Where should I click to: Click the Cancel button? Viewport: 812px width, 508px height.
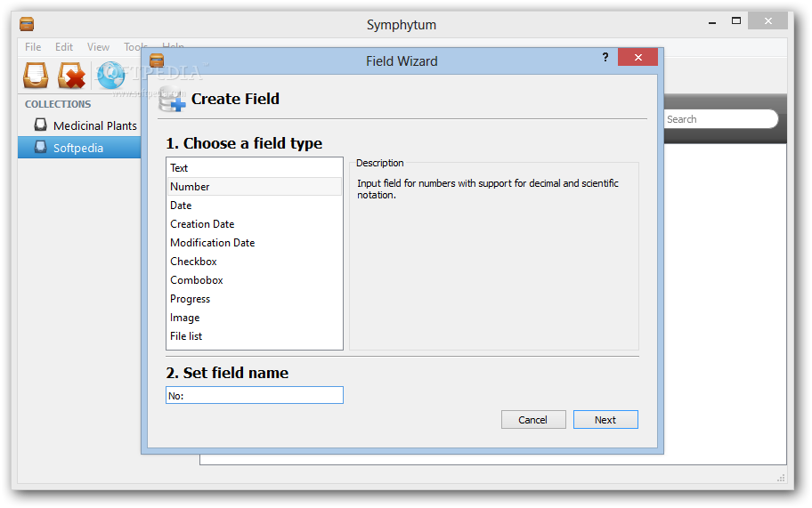533,420
